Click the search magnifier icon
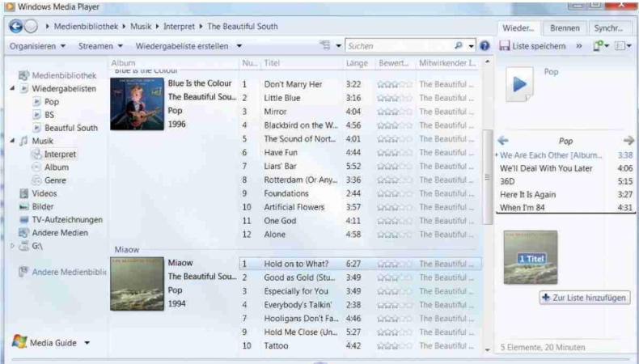 [x=459, y=45]
